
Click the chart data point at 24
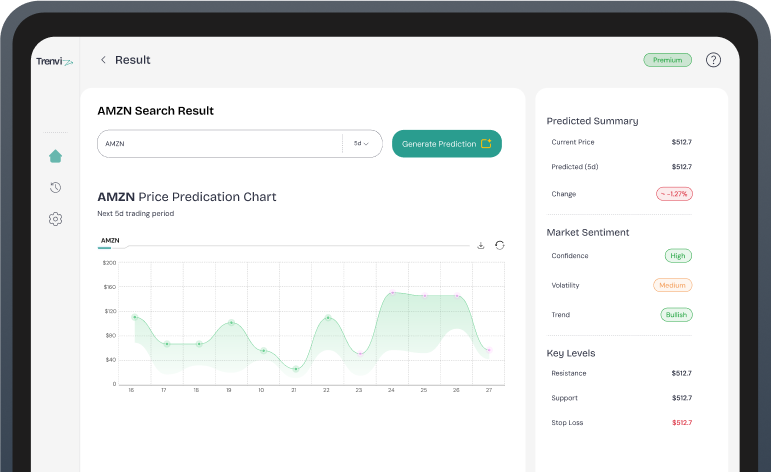(x=392, y=293)
